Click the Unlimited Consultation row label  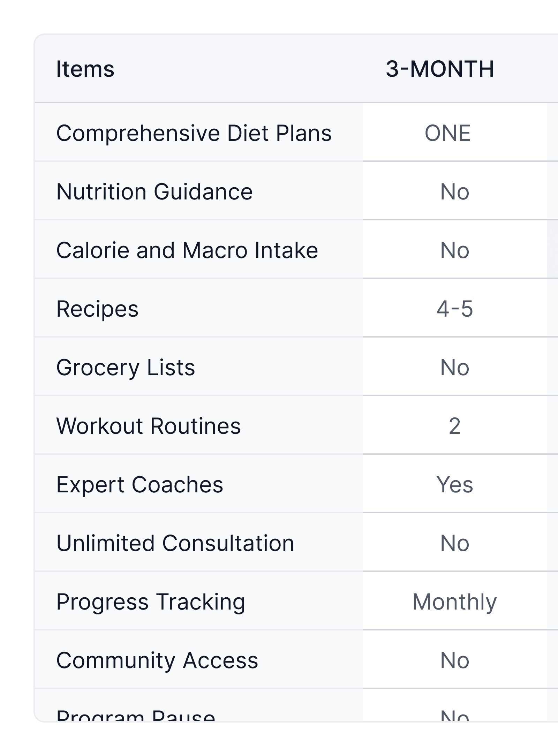pos(175,543)
